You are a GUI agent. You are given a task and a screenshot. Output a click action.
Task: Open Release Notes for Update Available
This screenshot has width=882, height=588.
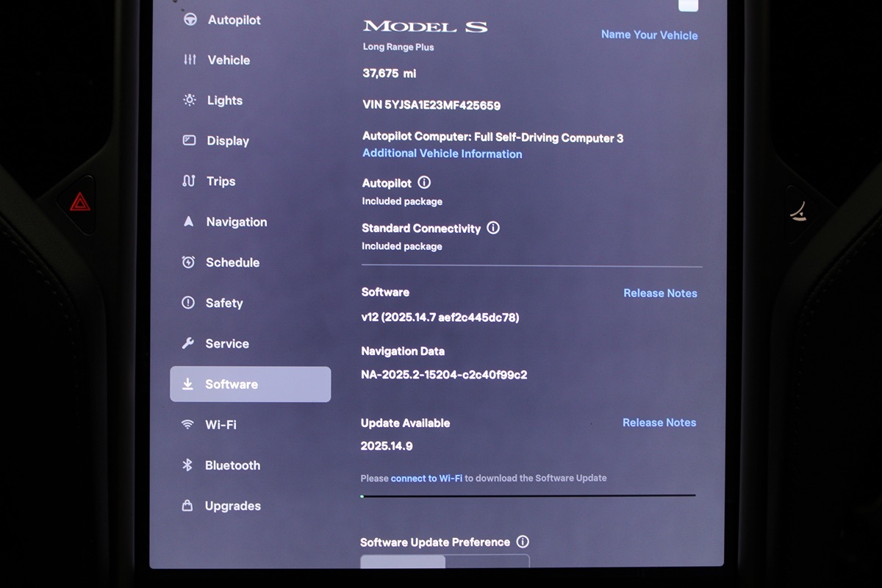pos(659,422)
